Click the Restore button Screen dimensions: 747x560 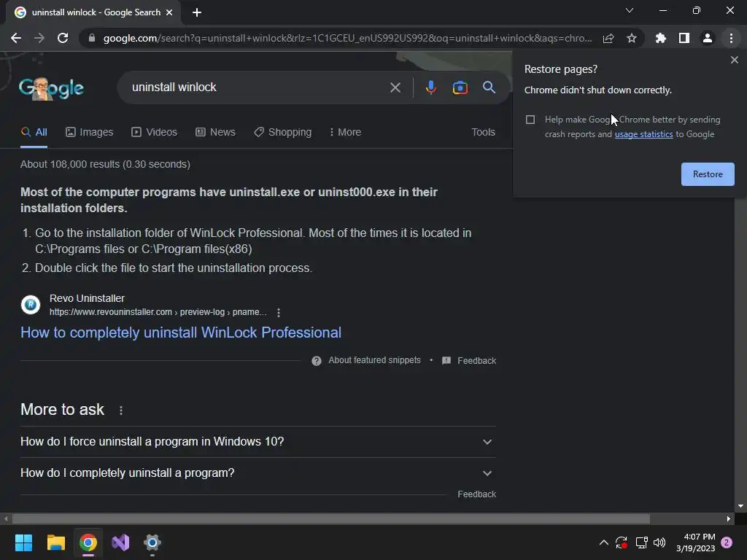click(x=708, y=174)
